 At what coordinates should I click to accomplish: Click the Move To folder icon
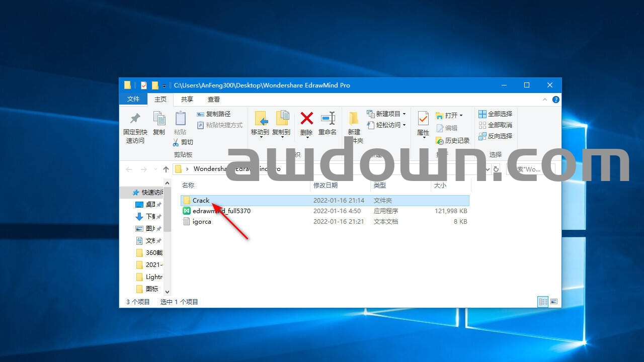coord(260,119)
